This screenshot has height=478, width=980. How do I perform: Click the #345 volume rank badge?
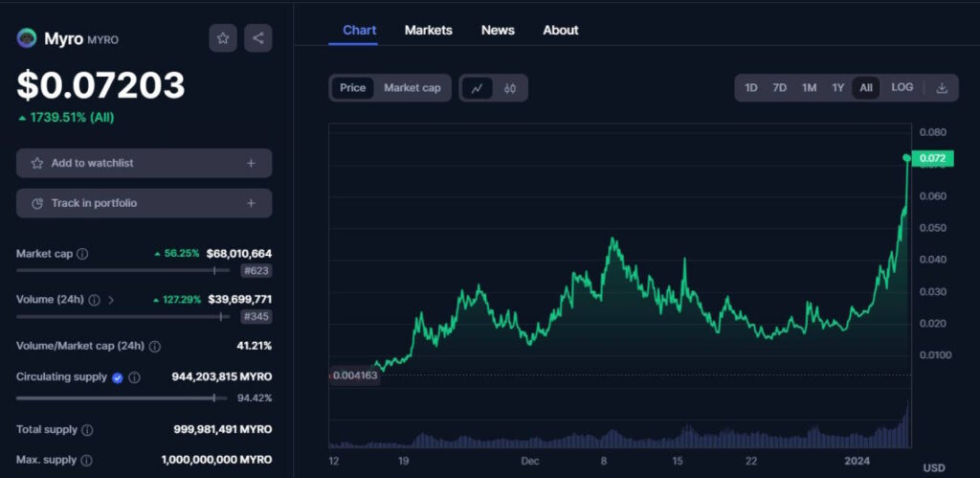tap(256, 316)
